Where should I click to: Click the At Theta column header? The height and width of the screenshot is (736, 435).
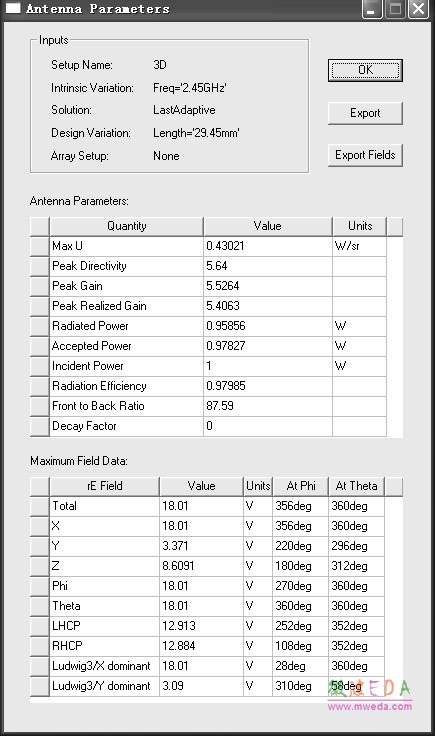(357, 486)
